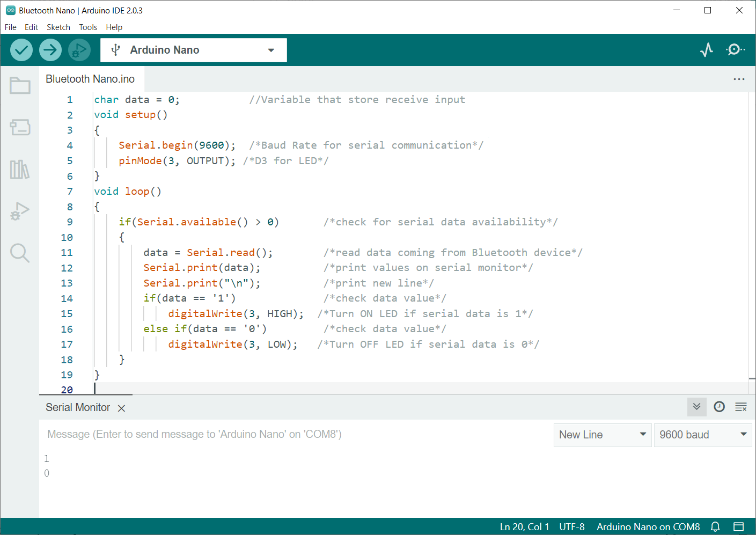Open the New Line line-ending dropdown
756x535 pixels.
point(603,435)
